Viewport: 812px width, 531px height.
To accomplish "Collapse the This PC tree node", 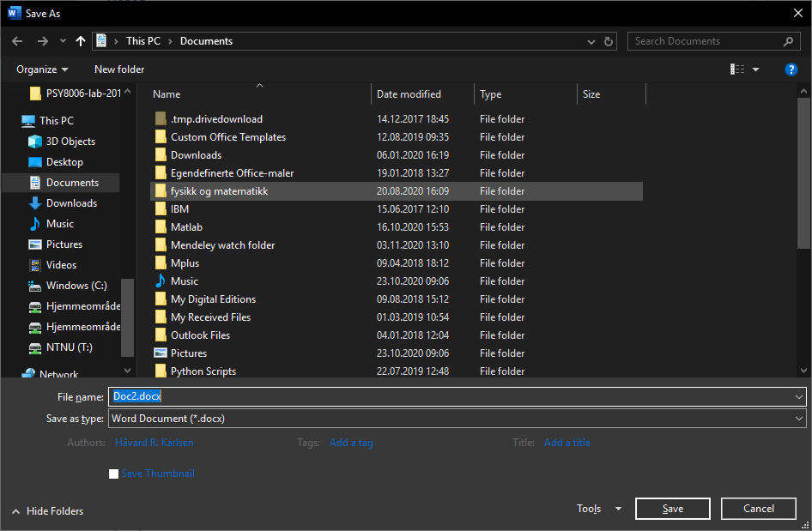I will 10,121.
